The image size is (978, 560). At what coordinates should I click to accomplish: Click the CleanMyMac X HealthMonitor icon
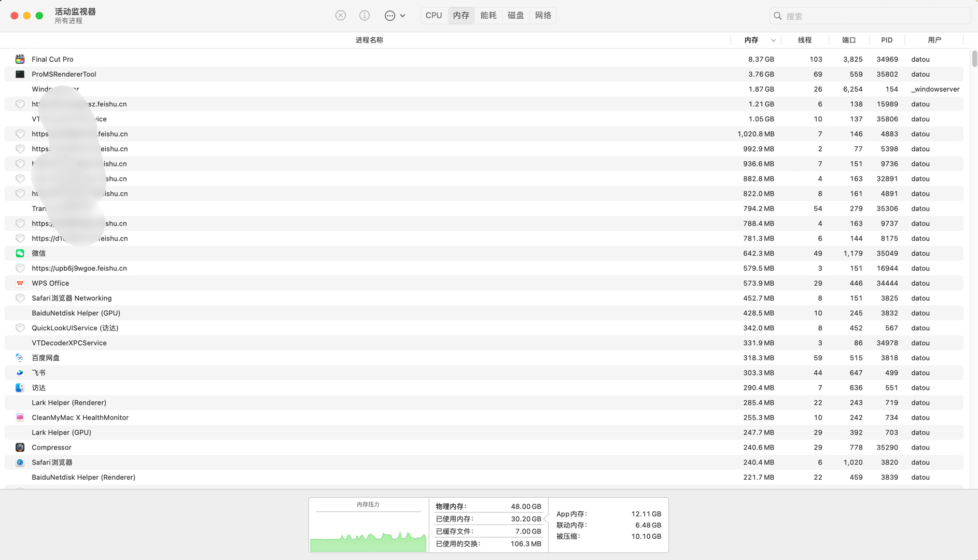coord(20,417)
